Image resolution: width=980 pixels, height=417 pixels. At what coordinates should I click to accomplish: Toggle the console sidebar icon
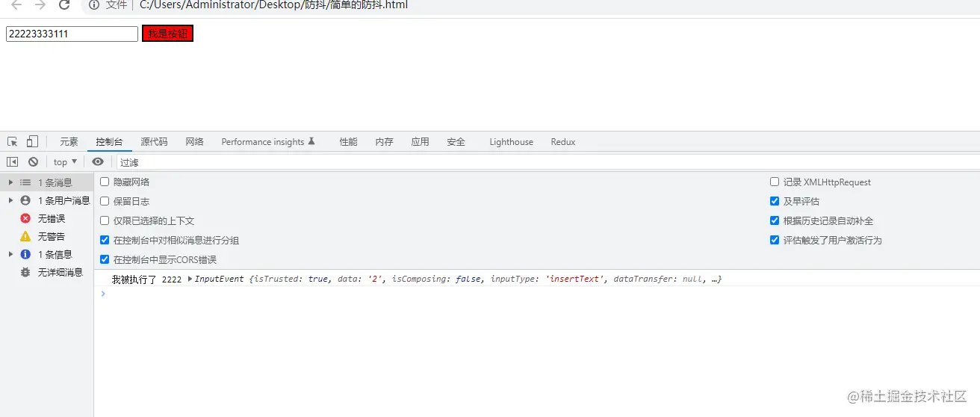point(13,161)
